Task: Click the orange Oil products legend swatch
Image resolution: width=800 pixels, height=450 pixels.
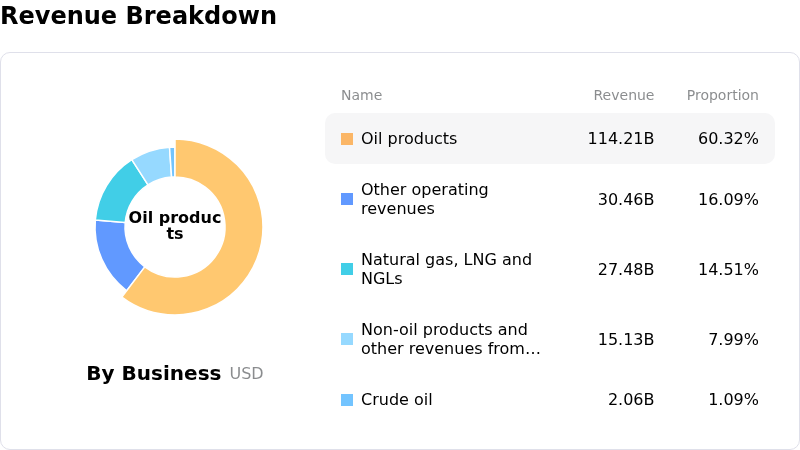Action: click(x=347, y=139)
